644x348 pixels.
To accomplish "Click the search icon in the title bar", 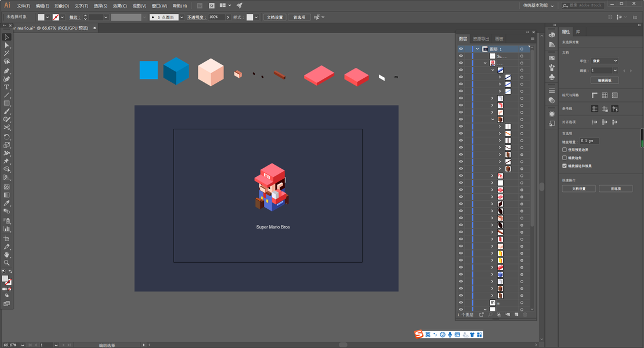I will pyautogui.click(x=565, y=5).
